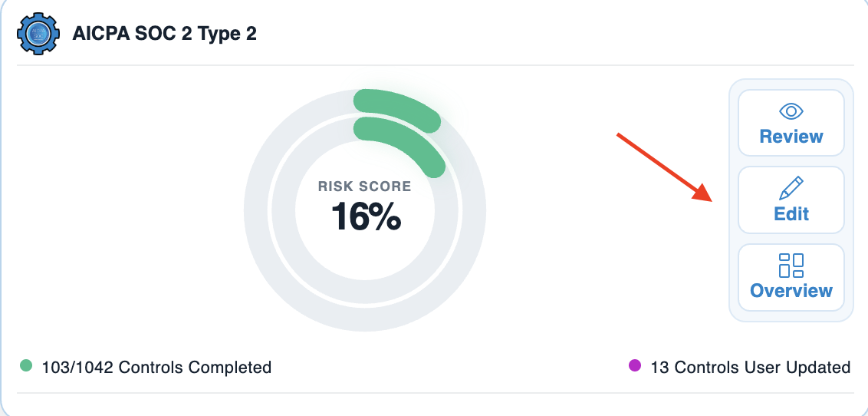Select the AICPA SOC 2 Type 2 title
Screen dimensions: 868x416
point(164,35)
